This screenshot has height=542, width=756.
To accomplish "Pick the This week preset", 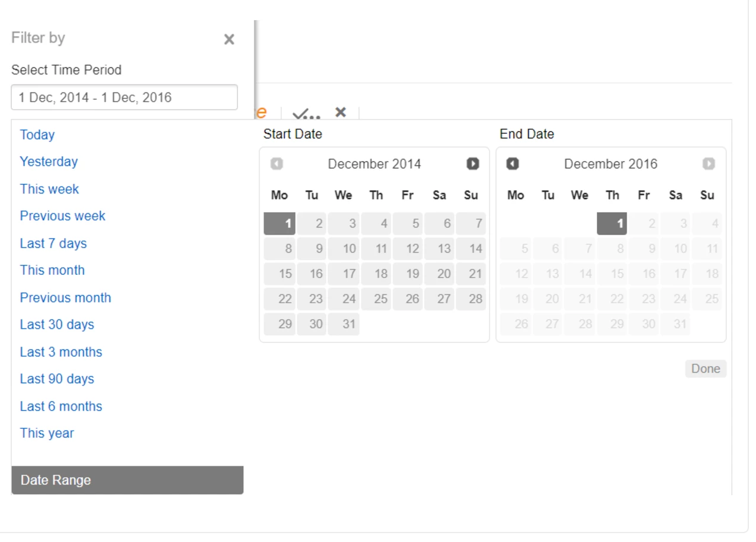I will (x=49, y=189).
